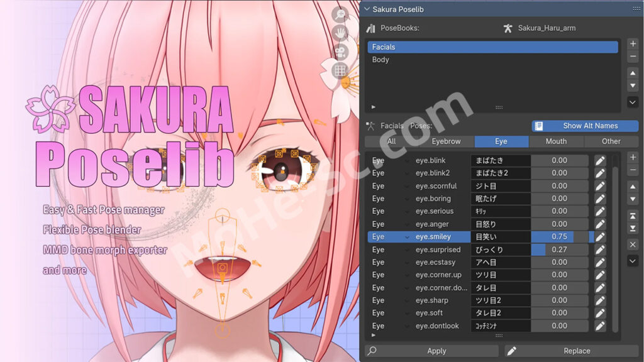The width and height of the screenshot is (644, 362).
Task: Click the viewport zoom magnifier icon
Action: 341,14
